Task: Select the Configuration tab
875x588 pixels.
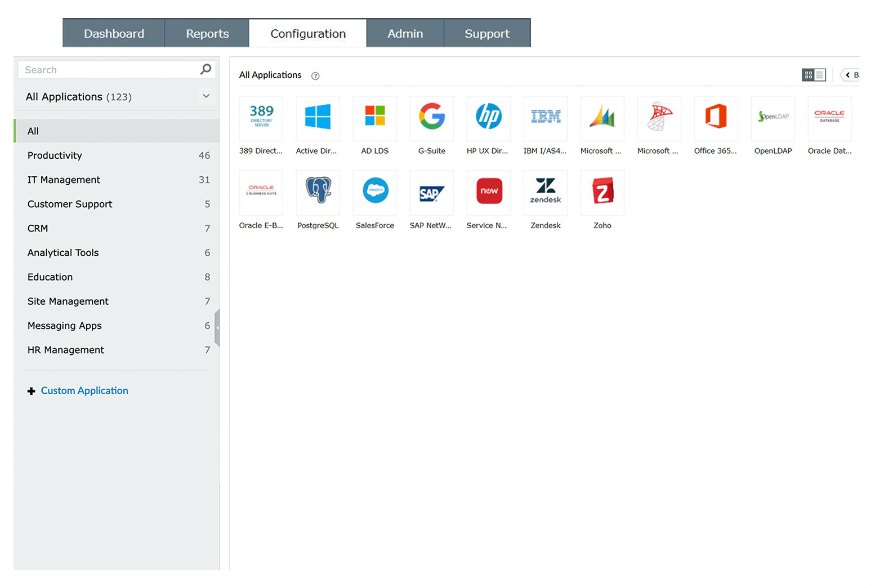Action: 308,33
